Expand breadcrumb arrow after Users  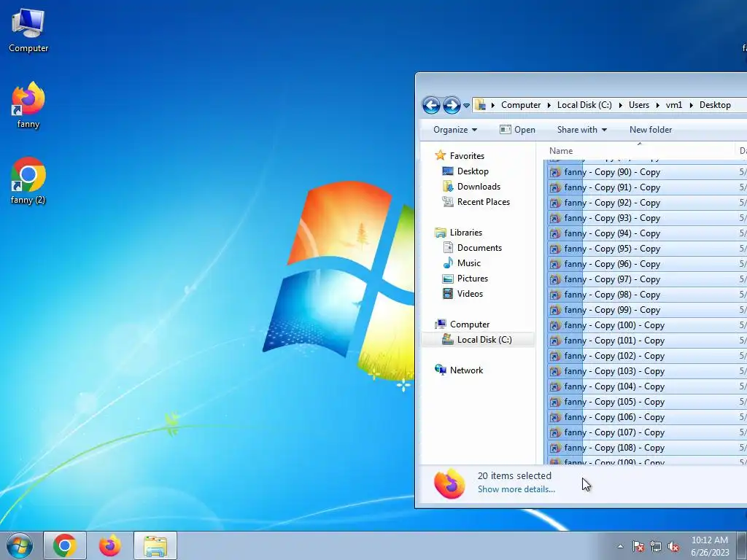[x=657, y=105]
